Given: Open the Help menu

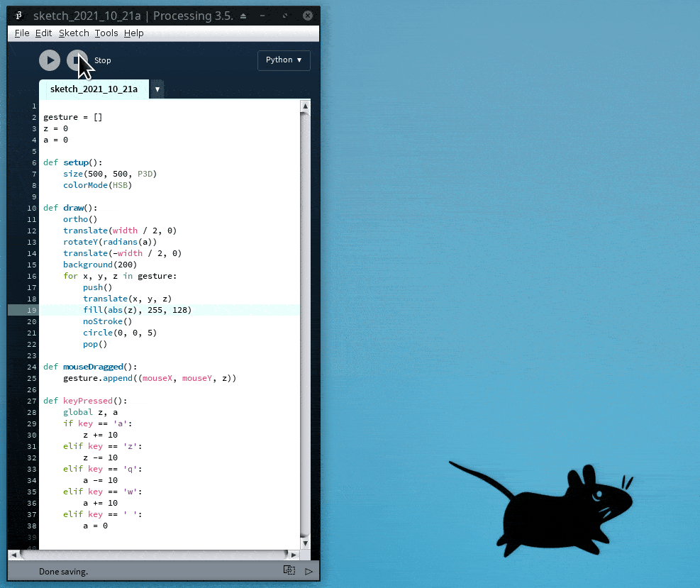Looking at the screenshot, I should click(133, 33).
